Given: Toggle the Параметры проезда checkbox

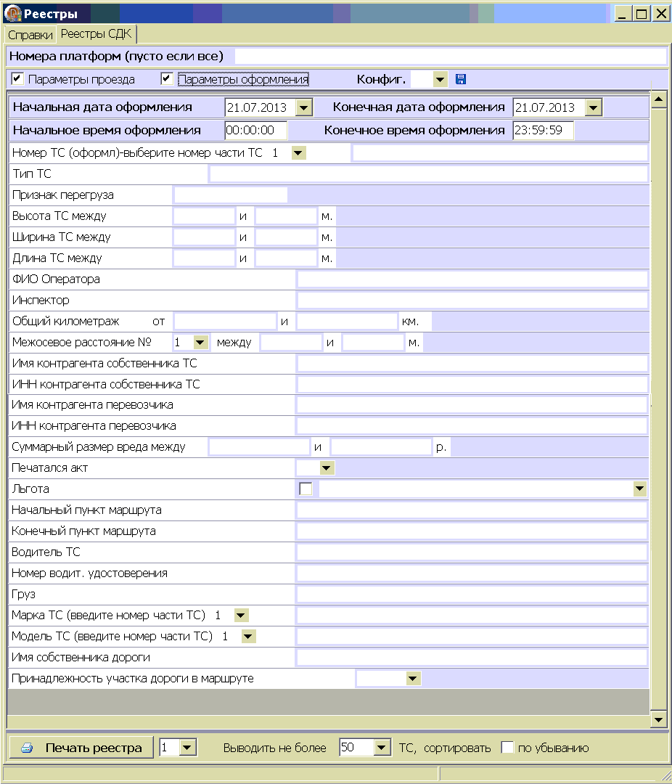Looking at the screenshot, I should click(18, 78).
